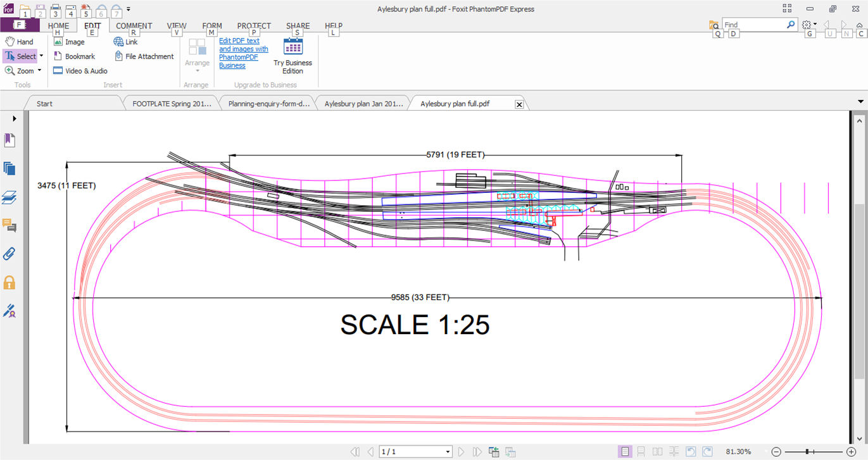Select the Hand tool
Screen dimensions: 868x460
click(x=19, y=42)
